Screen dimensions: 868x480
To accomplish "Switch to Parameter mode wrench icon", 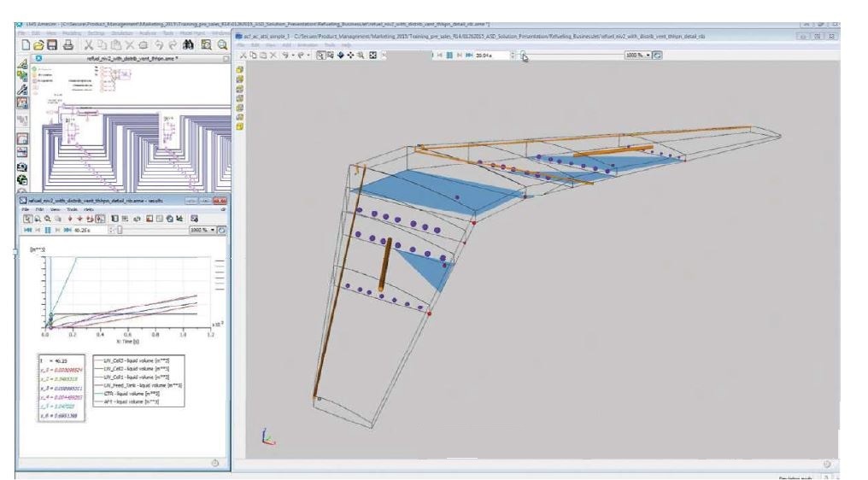I will 22,89.
